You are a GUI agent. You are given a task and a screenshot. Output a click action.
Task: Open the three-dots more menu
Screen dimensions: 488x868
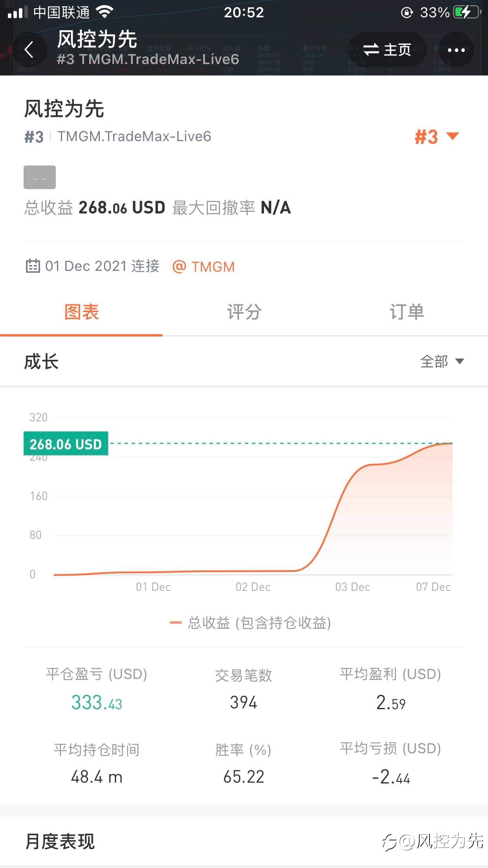coord(456,50)
